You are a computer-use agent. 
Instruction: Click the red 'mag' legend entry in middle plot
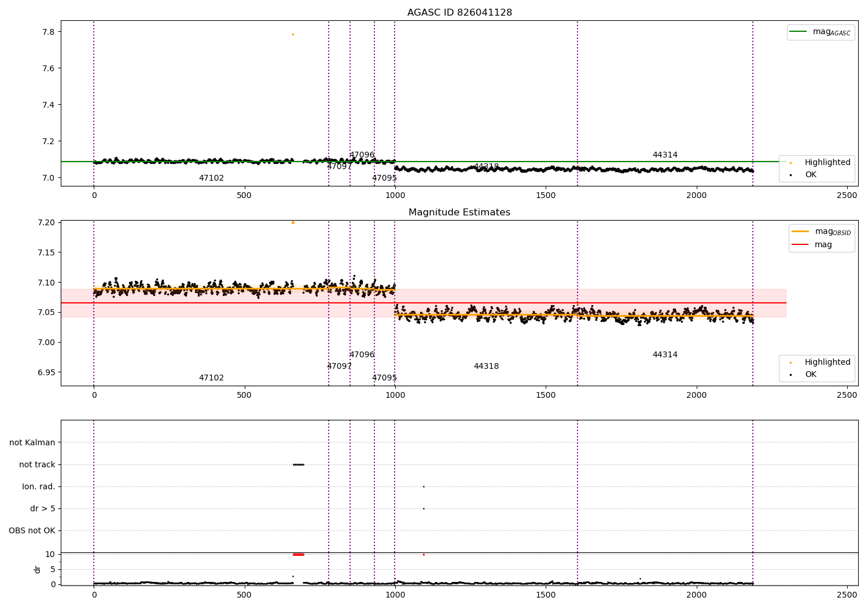(812, 244)
